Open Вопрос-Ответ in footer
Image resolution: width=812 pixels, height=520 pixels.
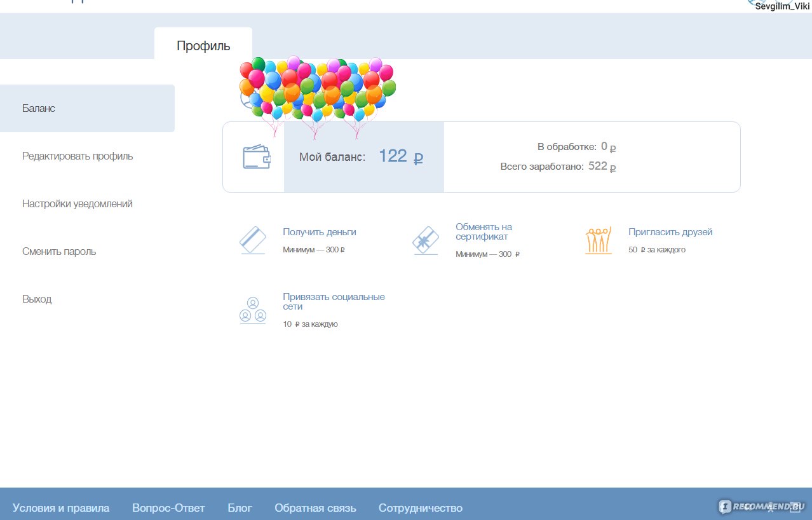point(168,508)
